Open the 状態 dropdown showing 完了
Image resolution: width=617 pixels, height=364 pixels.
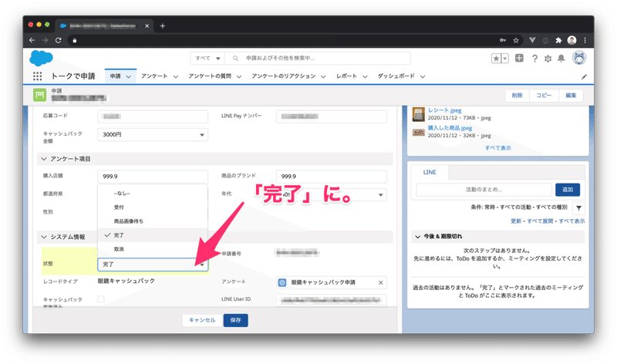point(153,265)
